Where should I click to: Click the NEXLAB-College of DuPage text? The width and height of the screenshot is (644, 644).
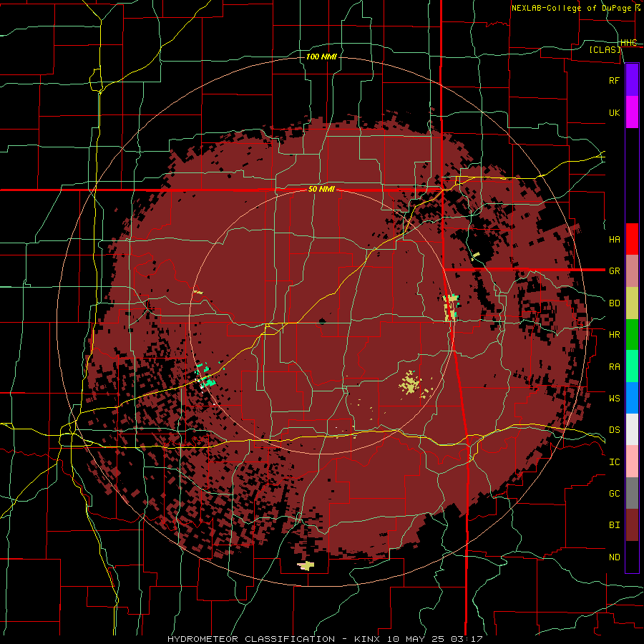pos(571,8)
